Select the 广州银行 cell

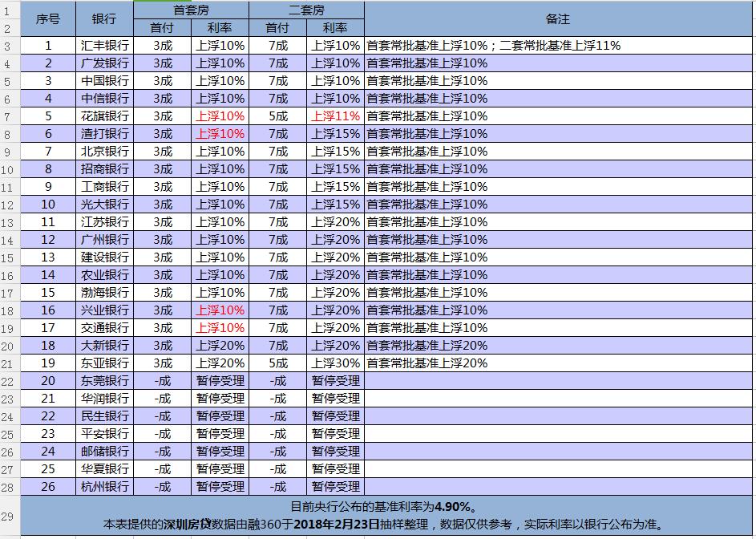pos(104,239)
